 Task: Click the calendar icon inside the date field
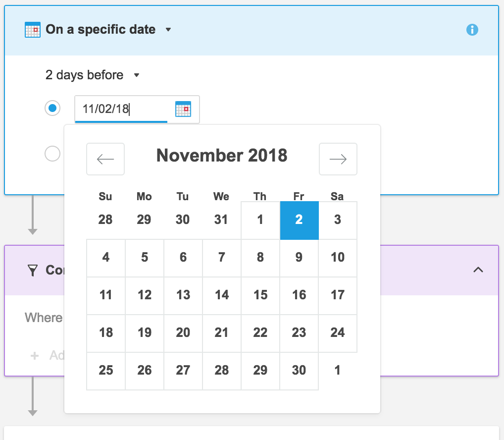183,109
